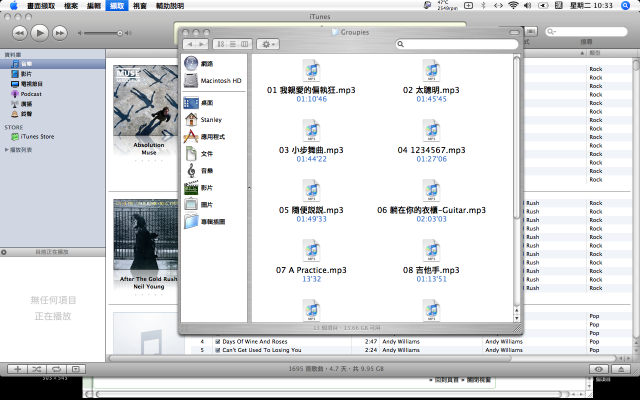The height and width of the screenshot is (400, 640).
Task: Play music with the iTunes play button
Action: click(40, 33)
